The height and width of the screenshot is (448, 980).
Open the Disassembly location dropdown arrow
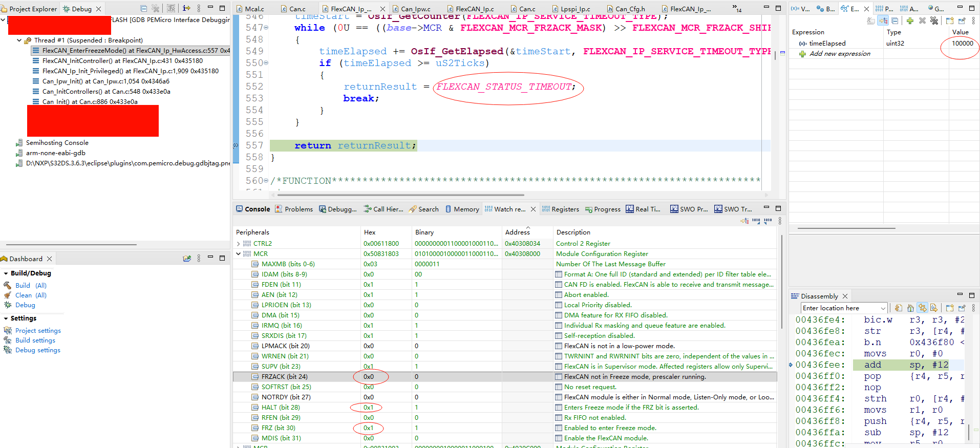pos(883,308)
